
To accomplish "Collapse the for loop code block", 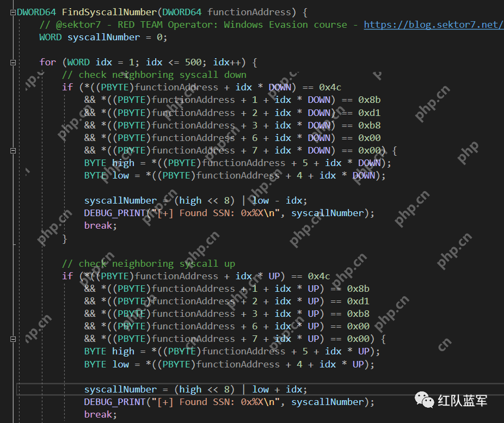I will pyautogui.click(x=13, y=62).
